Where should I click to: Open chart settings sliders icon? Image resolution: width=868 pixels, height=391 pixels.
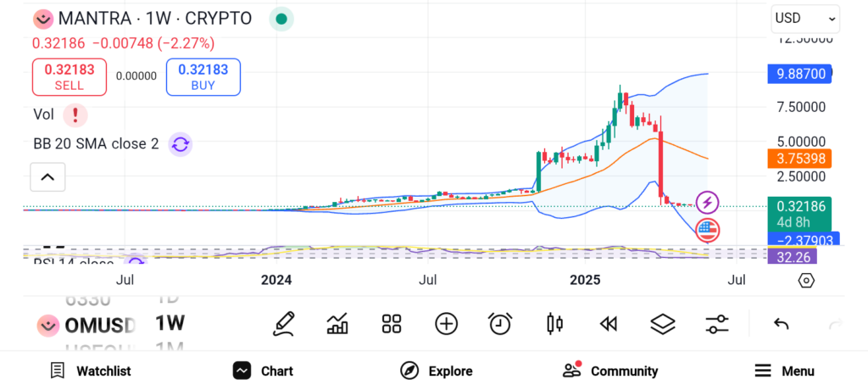point(717,323)
